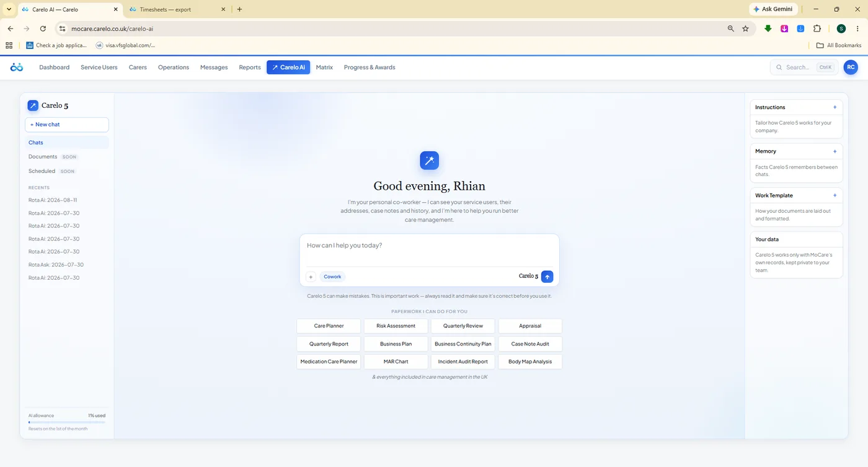Screen dimensions: 868x467
Task: Choose Body Map Analysis
Action: pos(530,362)
